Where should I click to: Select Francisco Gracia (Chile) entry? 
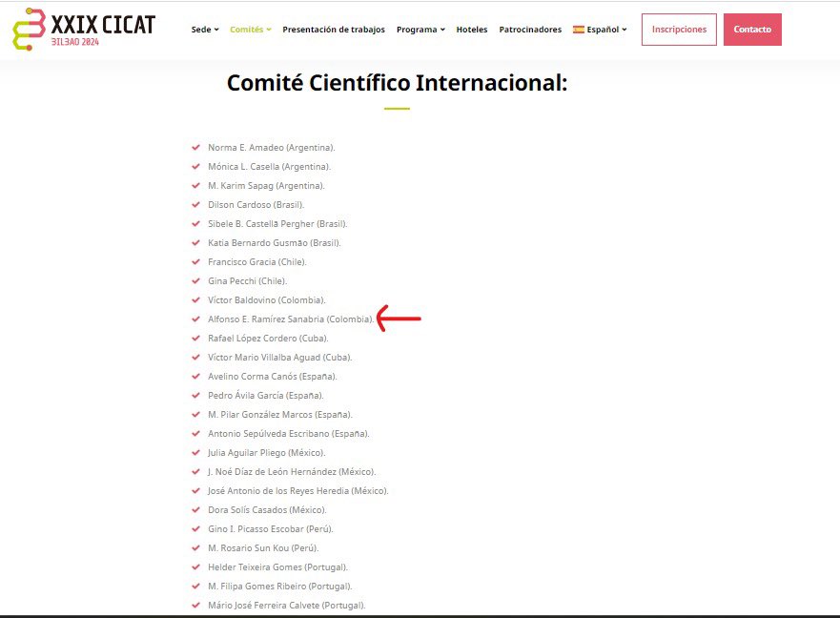tap(257, 262)
